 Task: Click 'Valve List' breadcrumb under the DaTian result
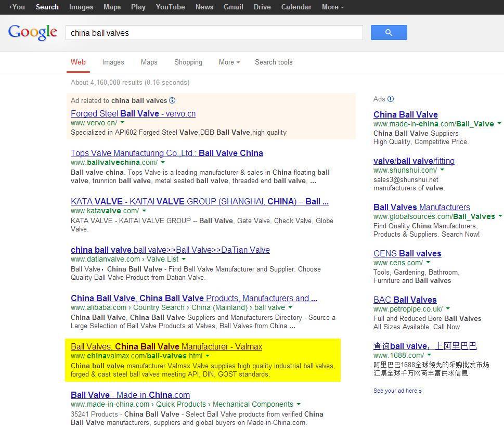162,259
